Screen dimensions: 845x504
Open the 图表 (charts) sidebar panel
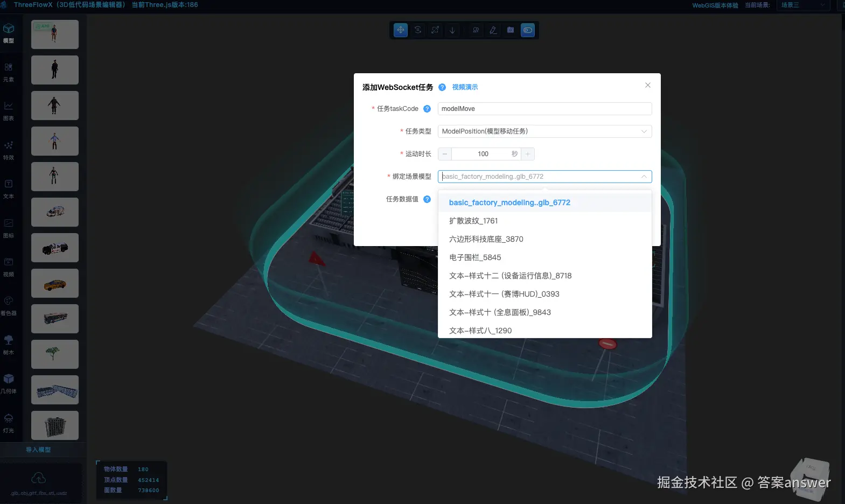pos(9,111)
